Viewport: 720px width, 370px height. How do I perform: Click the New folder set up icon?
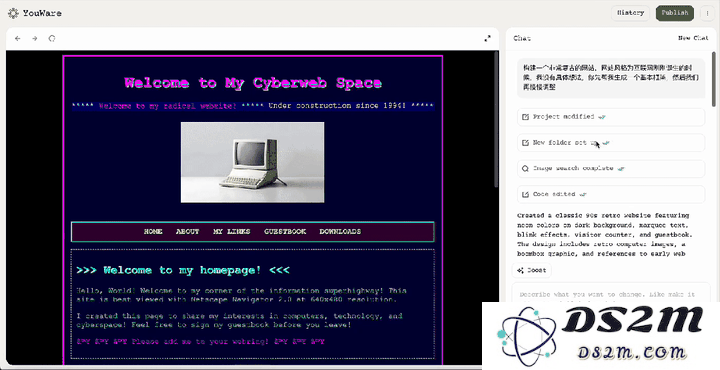tap(525, 143)
